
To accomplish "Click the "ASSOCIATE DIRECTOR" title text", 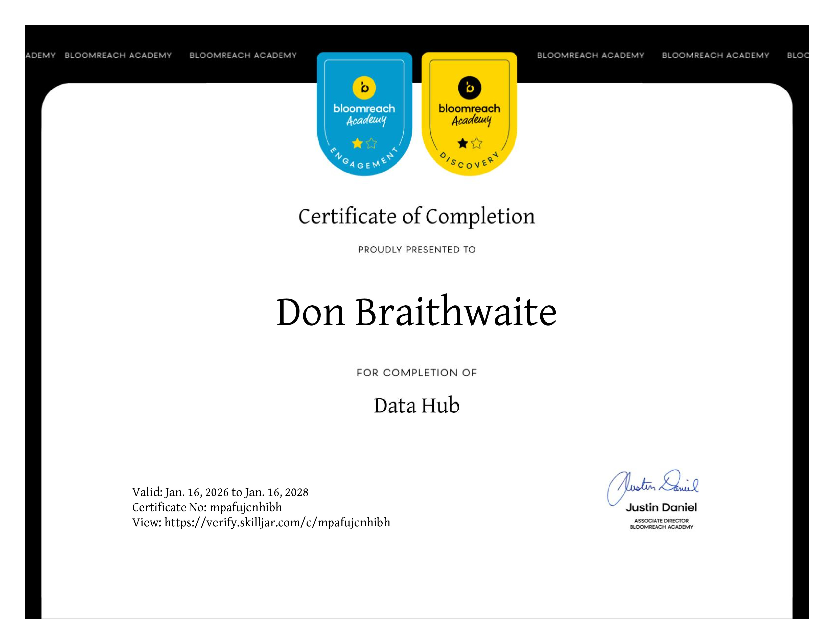I will tap(661, 521).
